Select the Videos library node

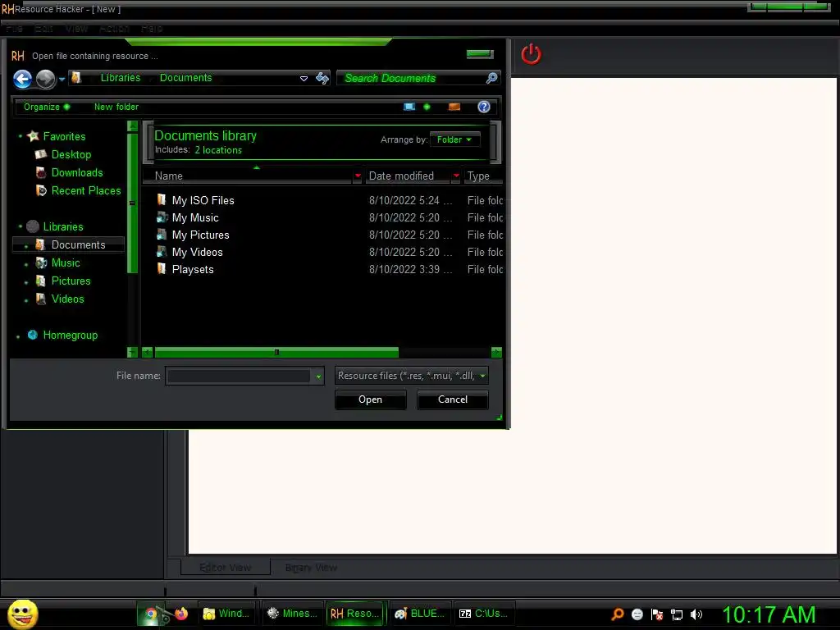click(67, 299)
